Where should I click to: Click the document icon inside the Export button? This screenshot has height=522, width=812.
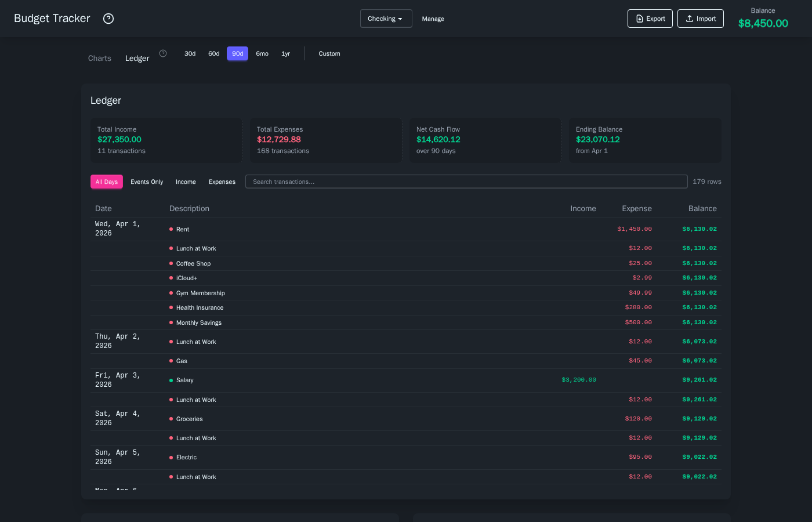[x=639, y=18]
